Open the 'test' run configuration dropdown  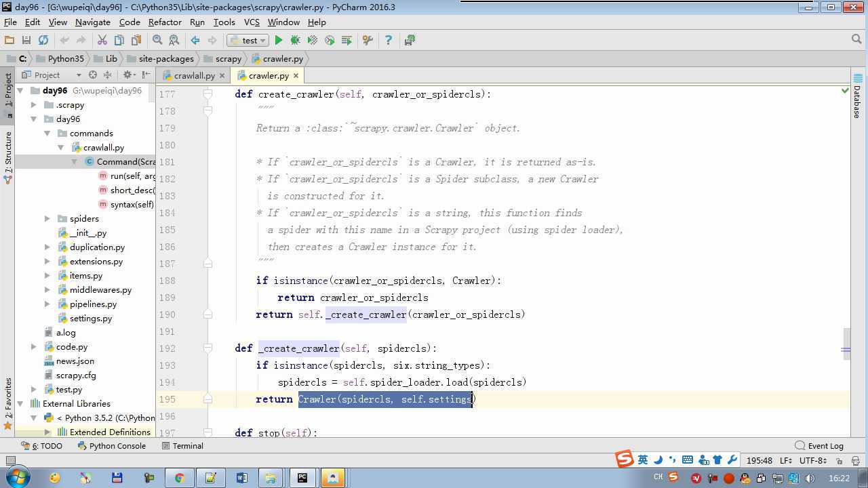coord(248,41)
